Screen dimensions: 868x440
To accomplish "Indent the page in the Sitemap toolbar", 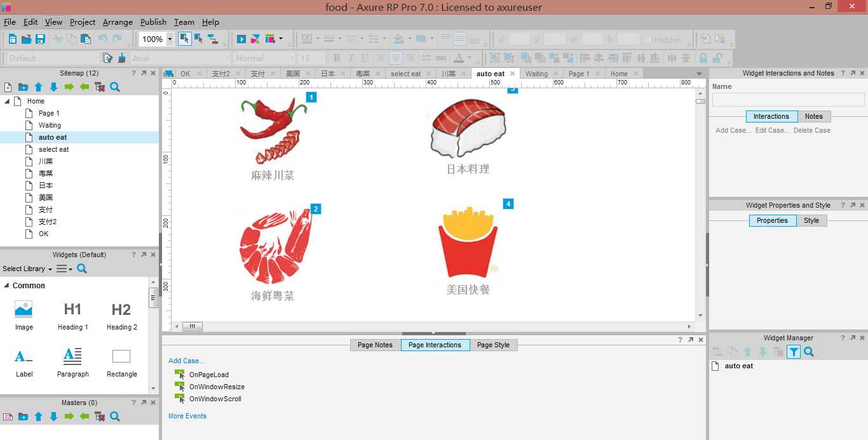I will [69, 87].
